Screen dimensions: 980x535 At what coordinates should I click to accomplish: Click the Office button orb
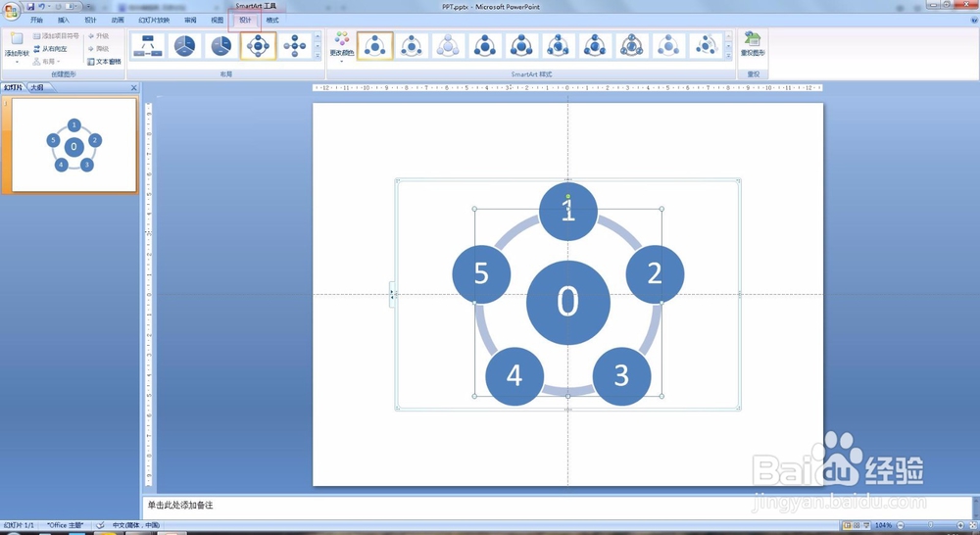[11, 13]
